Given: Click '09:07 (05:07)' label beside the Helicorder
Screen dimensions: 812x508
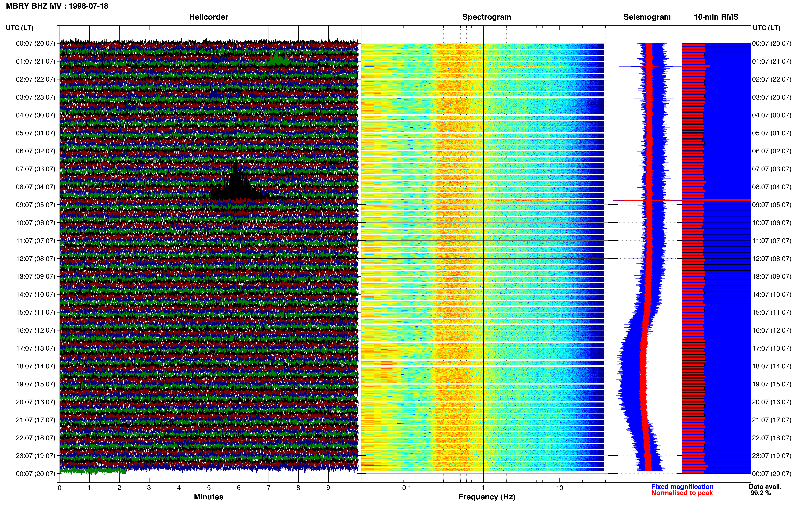Looking at the screenshot, I should click(35, 205).
